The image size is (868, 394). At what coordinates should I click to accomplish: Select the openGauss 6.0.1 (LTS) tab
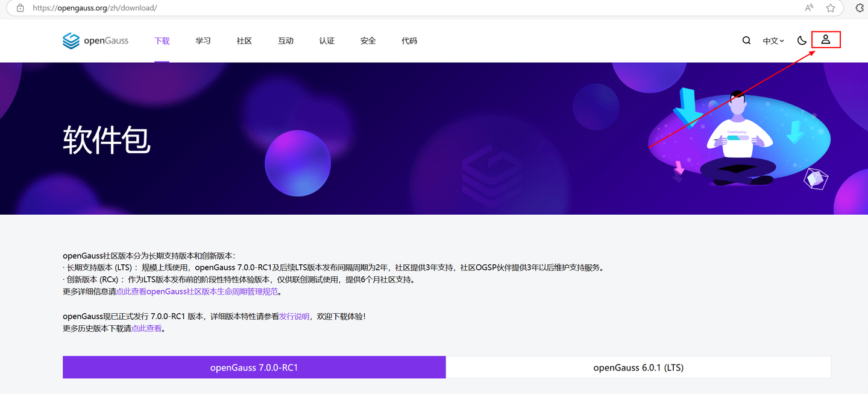(x=638, y=367)
